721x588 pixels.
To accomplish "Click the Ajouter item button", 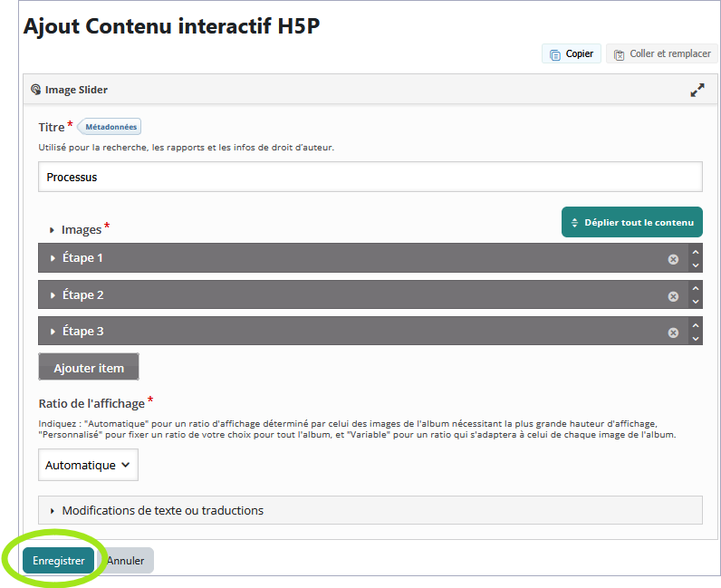I will (x=89, y=368).
